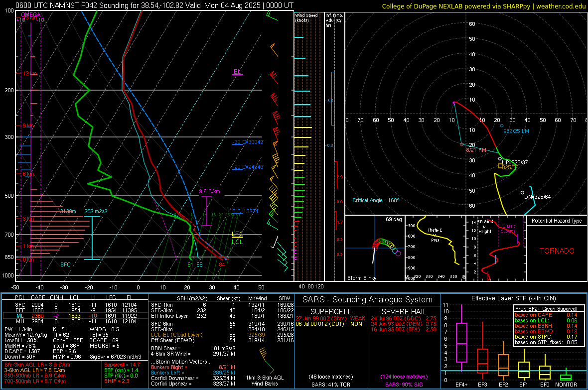This screenshot has width=588, height=390.
Task: Click the 700-500mb LR = 8.7 C/km line
Action: click(35, 381)
